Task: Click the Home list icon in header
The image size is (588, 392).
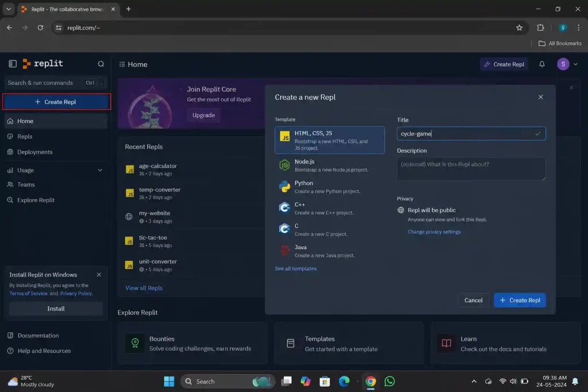Action: [122, 64]
